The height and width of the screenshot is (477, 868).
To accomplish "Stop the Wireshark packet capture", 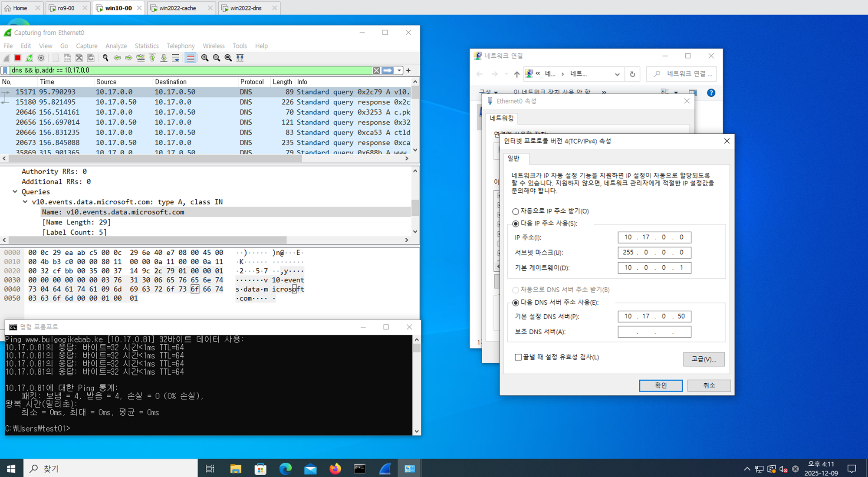I will (x=18, y=58).
